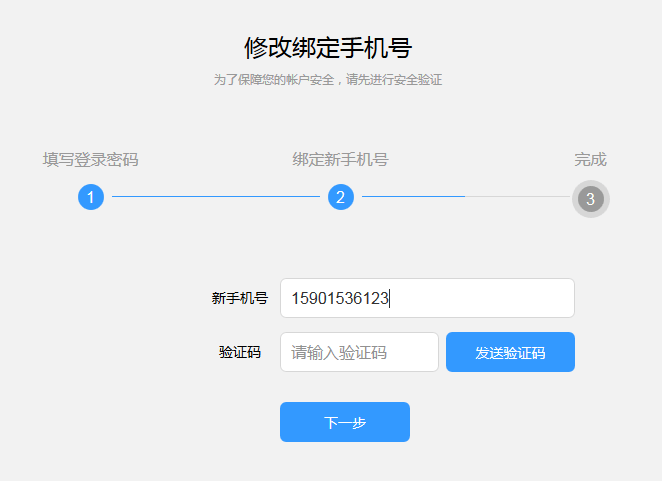Select step 2 circle indicator

point(341,197)
